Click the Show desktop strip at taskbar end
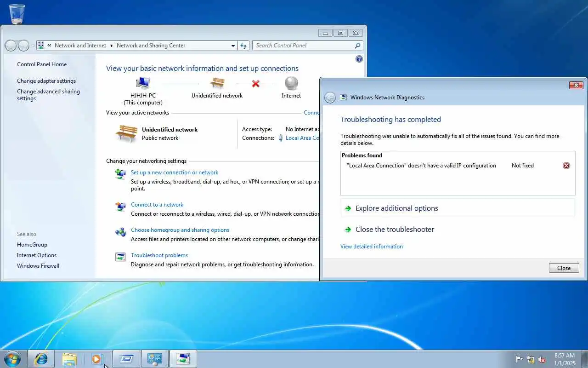The width and height of the screenshot is (588, 368). click(x=585, y=359)
